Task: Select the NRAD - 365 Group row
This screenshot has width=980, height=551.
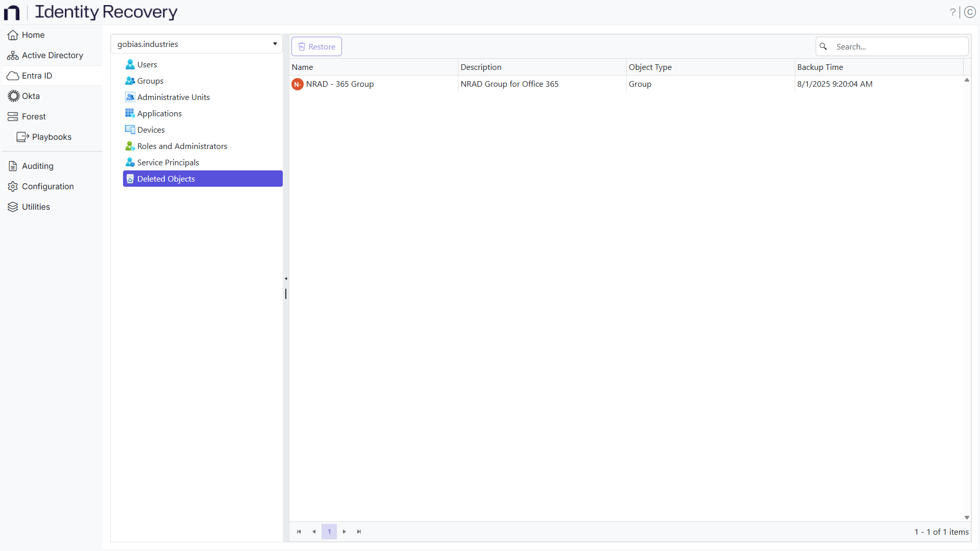Action: click(x=340, y=84)
